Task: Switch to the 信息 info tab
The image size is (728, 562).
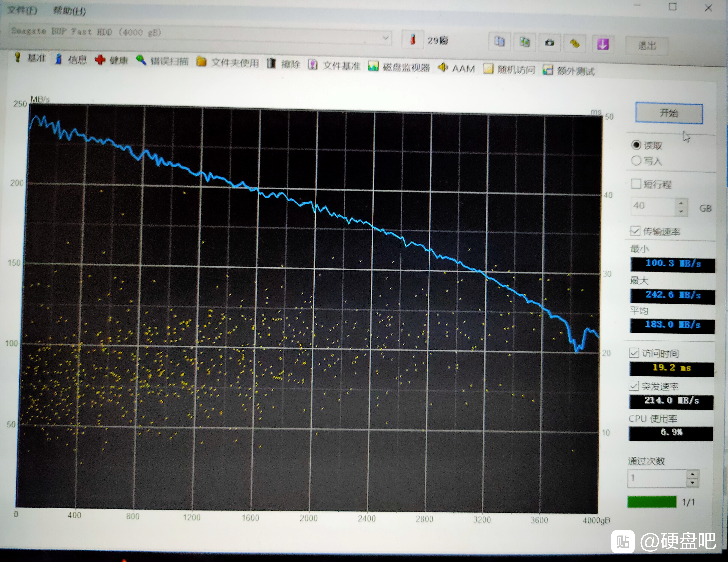Action: click(x=71, y=59)
